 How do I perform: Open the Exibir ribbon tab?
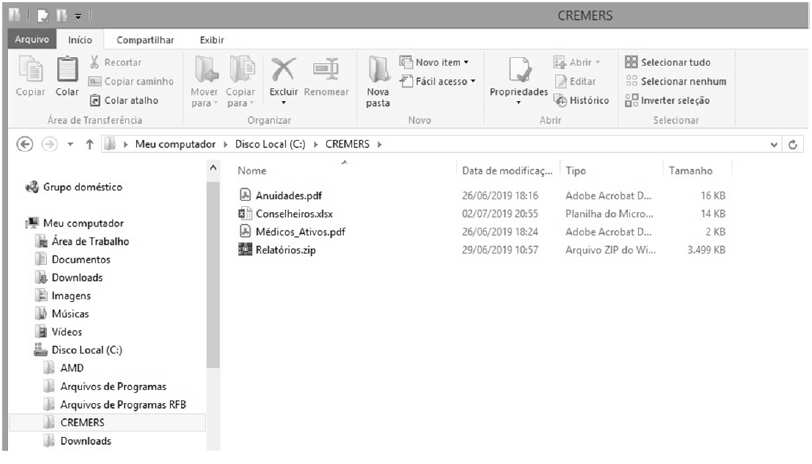coord(211,40)
